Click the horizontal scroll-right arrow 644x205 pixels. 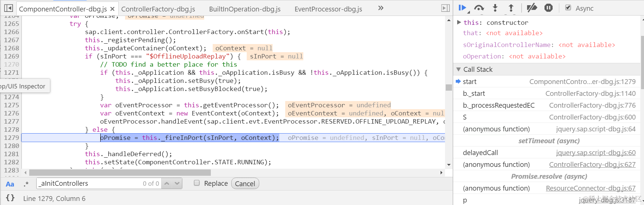coord(441,172)
